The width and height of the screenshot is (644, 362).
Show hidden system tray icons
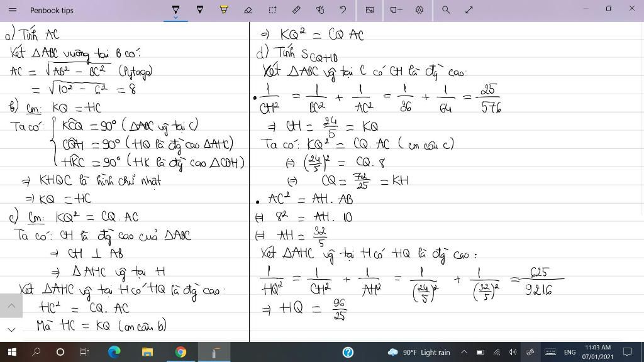464,352
